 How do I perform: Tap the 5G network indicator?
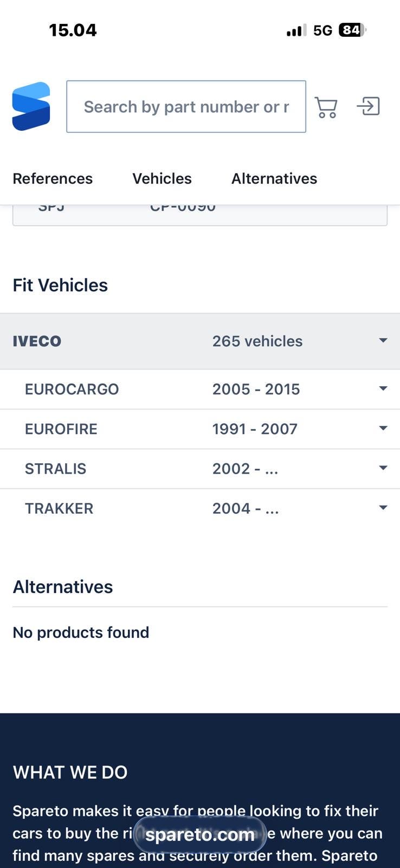click(322, 30)
